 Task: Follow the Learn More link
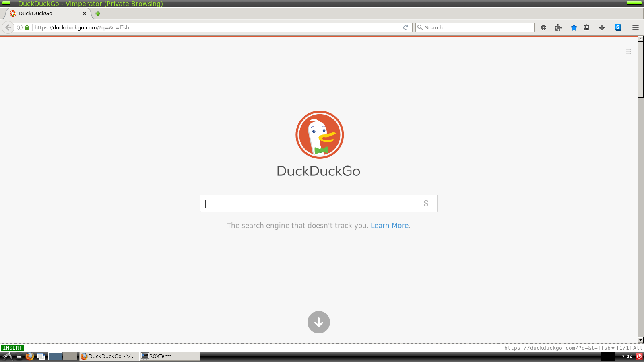point(390,226)
